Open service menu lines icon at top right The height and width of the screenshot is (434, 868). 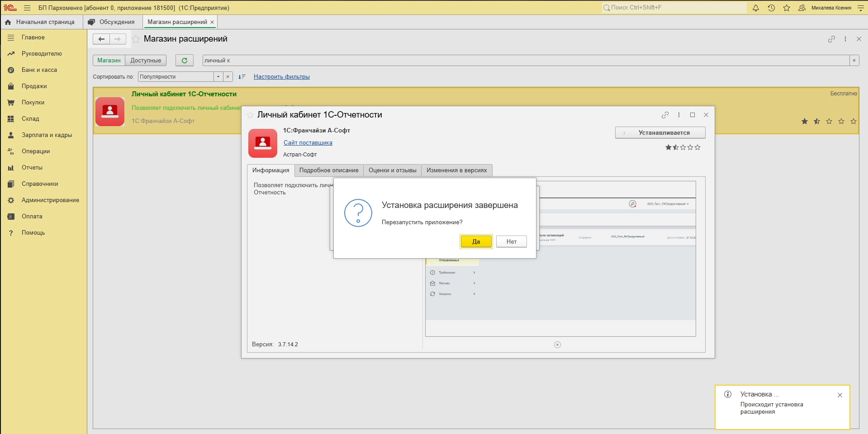click(x=860, y=8)
